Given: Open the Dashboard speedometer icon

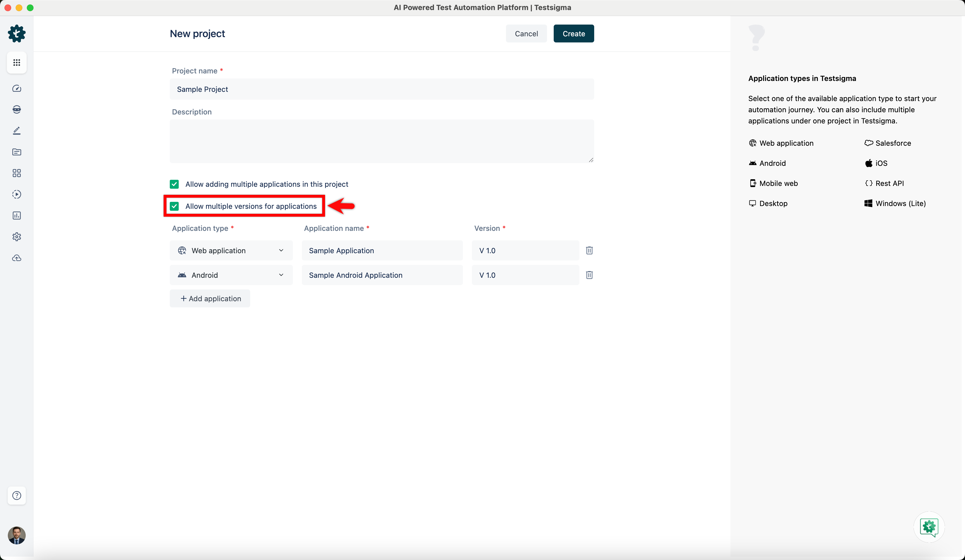Looking at the screenshot, I should pos(16,88).
